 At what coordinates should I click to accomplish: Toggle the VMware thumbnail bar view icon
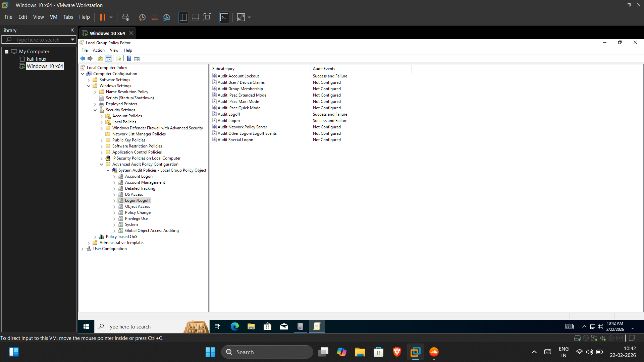(195, 17)
